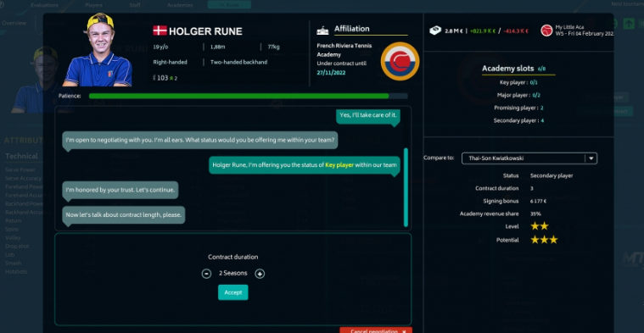644x333 pixels.
Task: Open the Academies tab in top menu
Action: point(180,5)
